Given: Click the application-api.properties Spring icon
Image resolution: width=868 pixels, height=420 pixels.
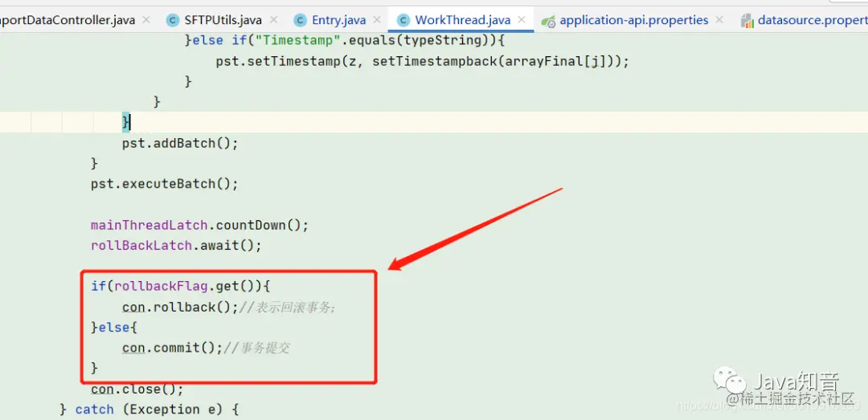Looking at the screenshot, I should coord(547,21).
